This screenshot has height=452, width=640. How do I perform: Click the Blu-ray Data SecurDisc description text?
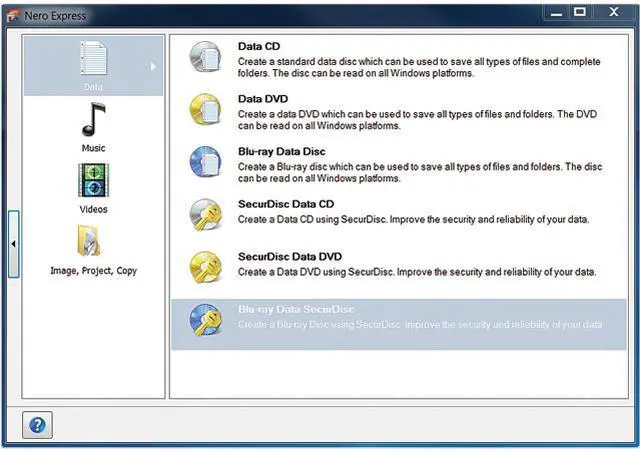[420, 325]
